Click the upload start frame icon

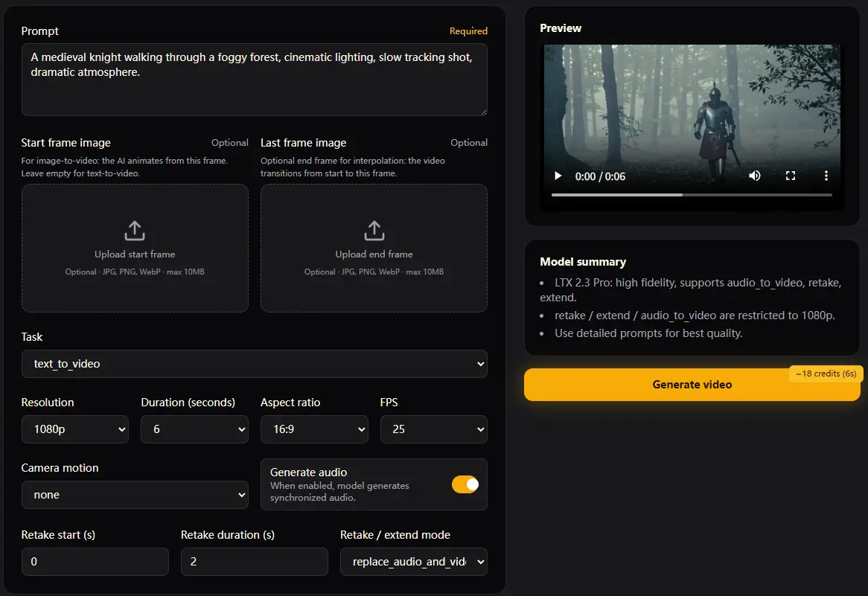click(134, 231)
